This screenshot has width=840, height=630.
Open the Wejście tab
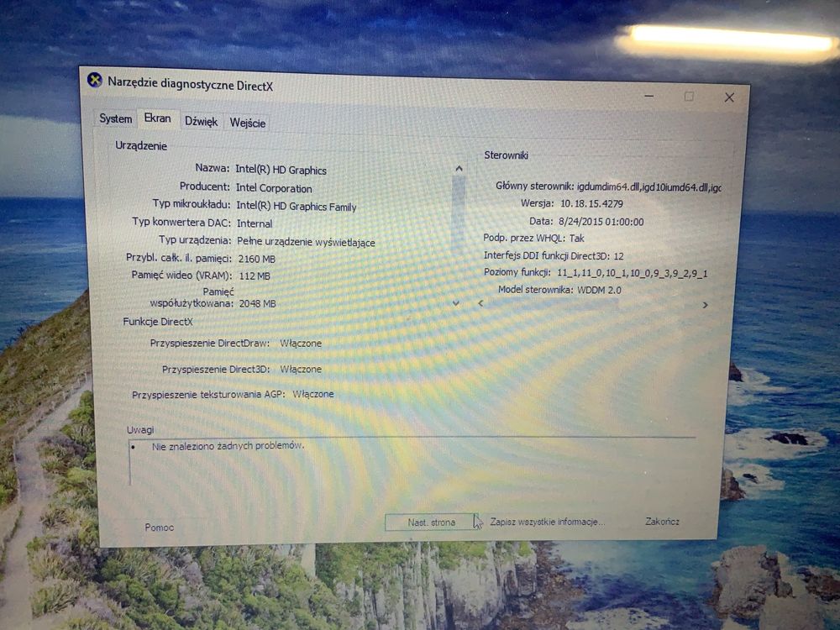(x=248, y=123)
